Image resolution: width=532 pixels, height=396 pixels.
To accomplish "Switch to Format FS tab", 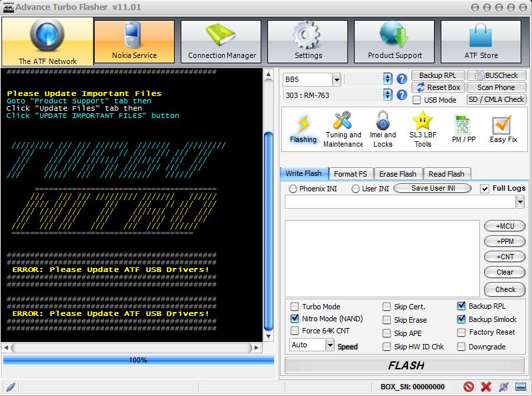I will pos(351,174).
